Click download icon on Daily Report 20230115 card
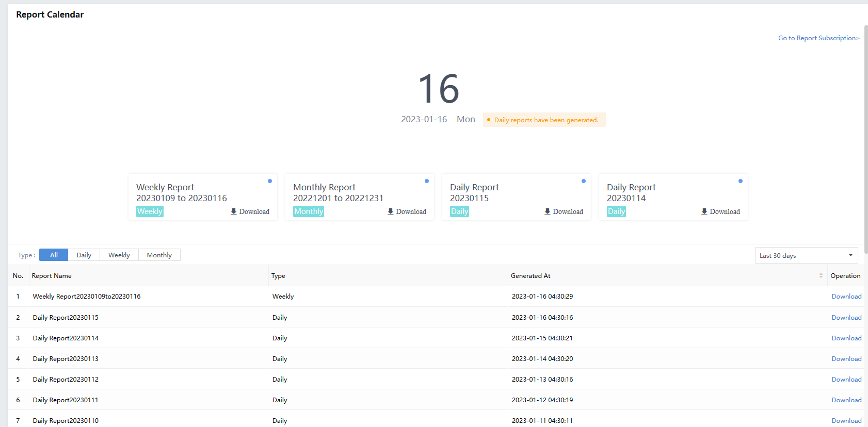Screen dimensions: 868x427 pyautogui.click(x=548, y=211)
